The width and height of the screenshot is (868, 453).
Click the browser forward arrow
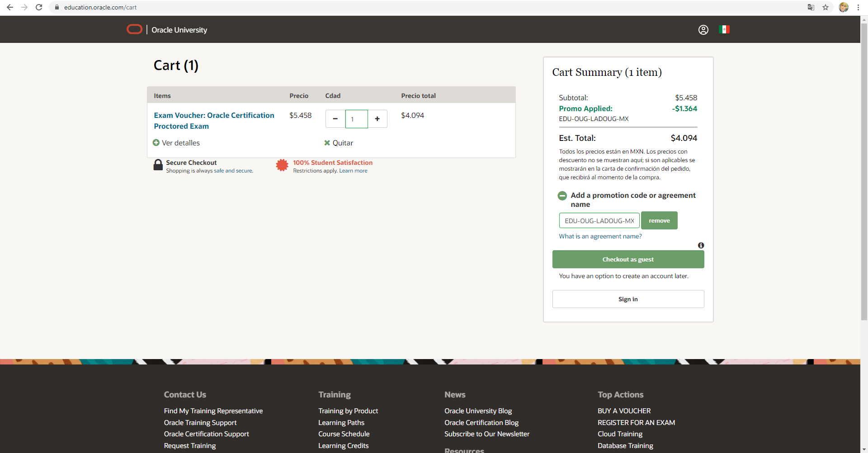point(24,7)
